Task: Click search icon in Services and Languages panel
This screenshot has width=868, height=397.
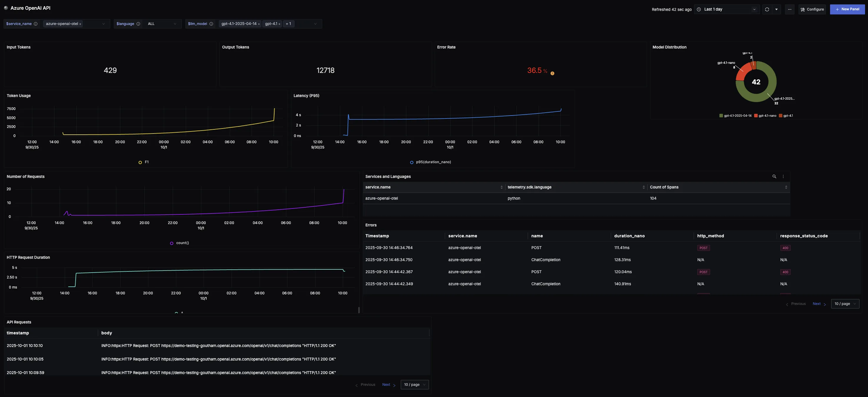Action: (x=774, y=176)
